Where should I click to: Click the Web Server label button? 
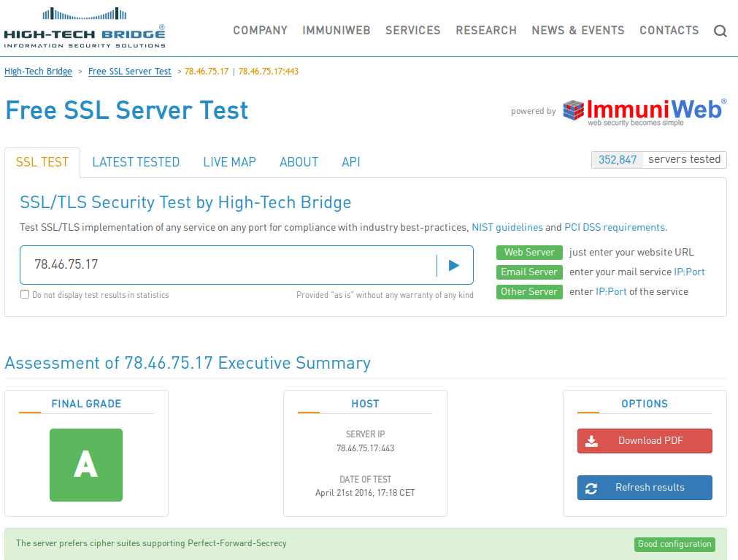point(529,252)
